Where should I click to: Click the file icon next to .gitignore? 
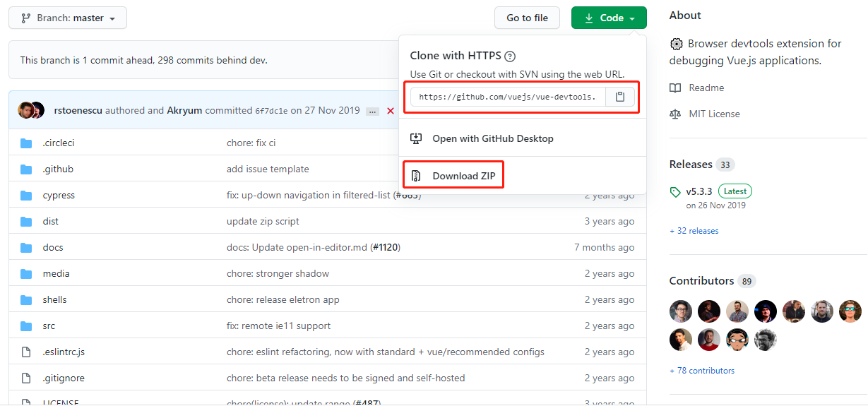[x=27, y=378]
